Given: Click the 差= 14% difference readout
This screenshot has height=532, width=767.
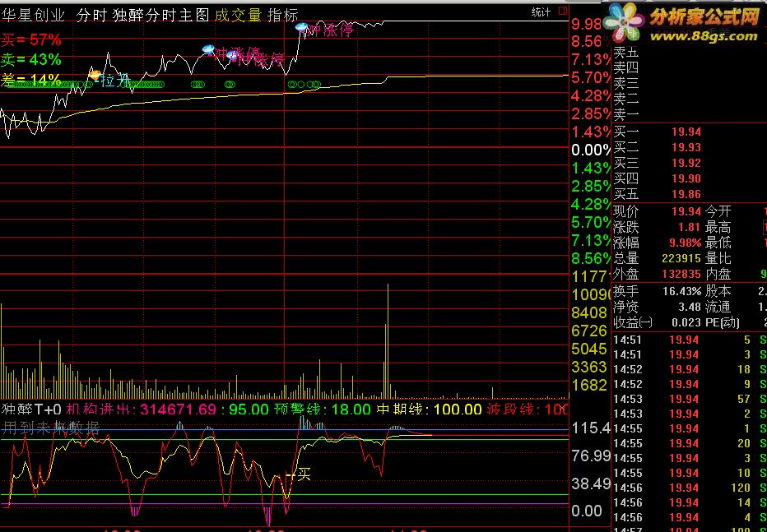Looking at the screenshot, I should pos(31,80).
